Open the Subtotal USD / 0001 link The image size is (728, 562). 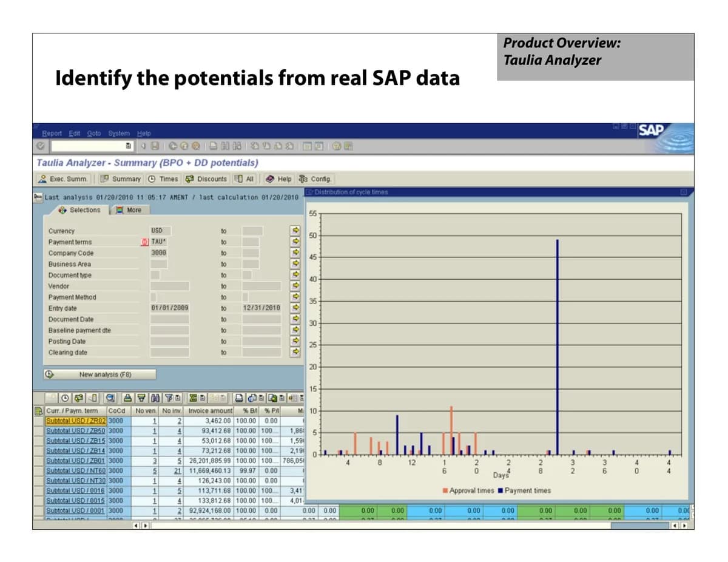(76, 510)
